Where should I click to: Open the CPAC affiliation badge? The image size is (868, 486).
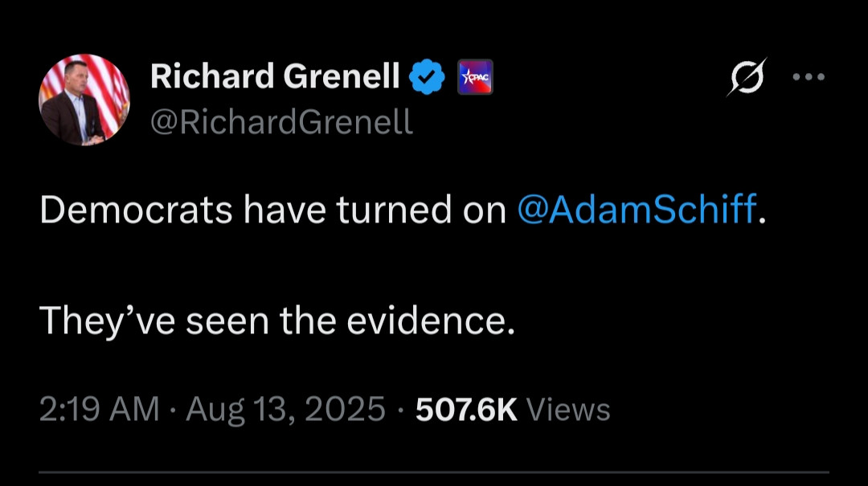click(475, 77)
